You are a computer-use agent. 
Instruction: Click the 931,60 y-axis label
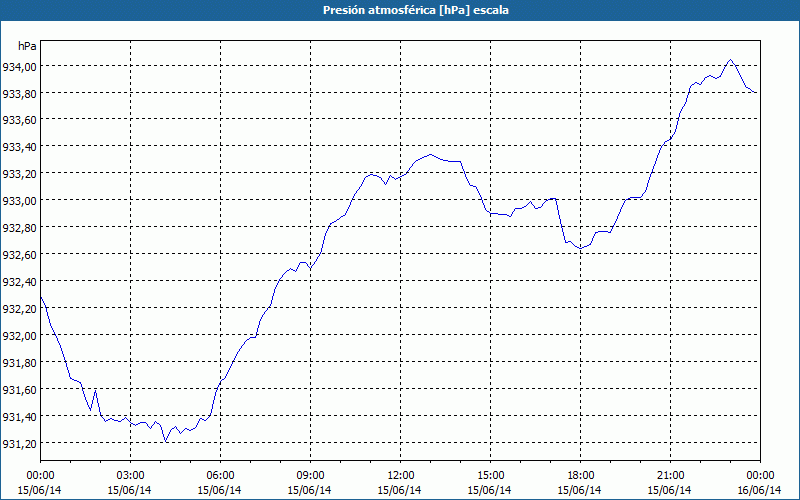click(20, 389)
